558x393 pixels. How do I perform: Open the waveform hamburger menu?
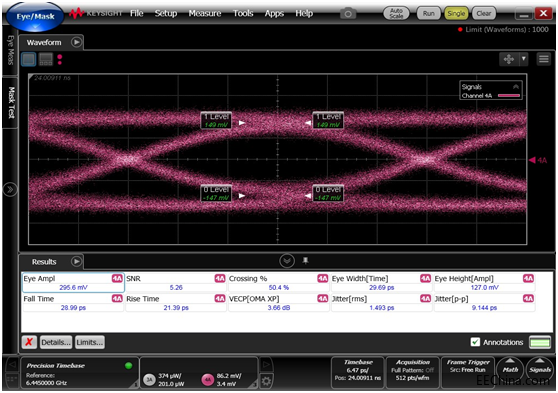[543, 59]
